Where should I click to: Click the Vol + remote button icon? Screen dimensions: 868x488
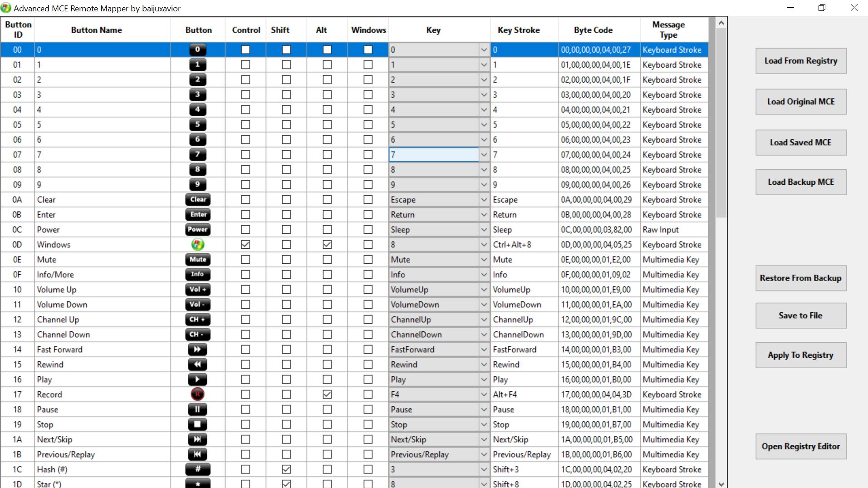[x=197, y=289]
